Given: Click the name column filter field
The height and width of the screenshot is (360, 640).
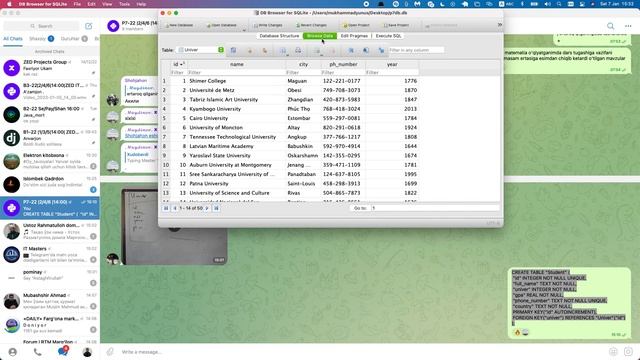Looking at the screenshot, I should coord(236,72).
